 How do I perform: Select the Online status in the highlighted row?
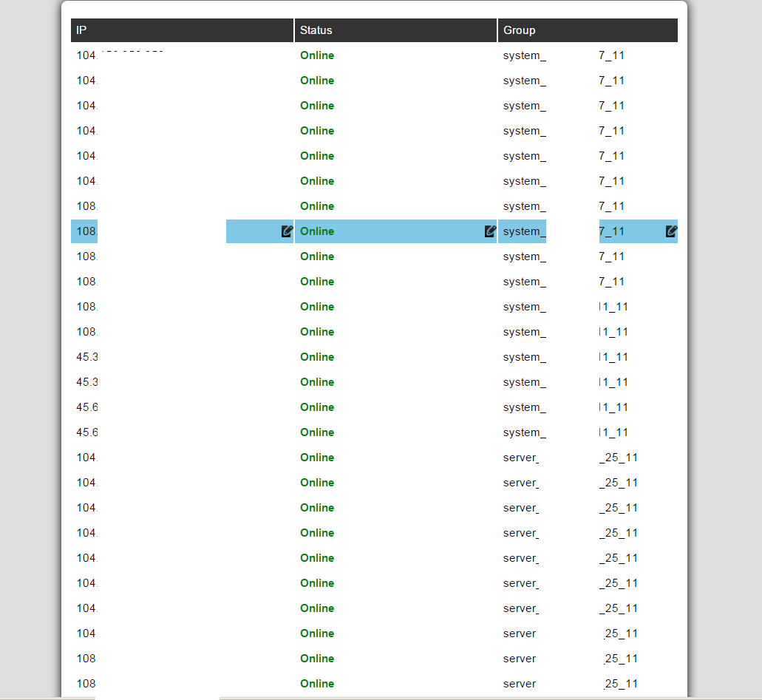tap(317, 231)
